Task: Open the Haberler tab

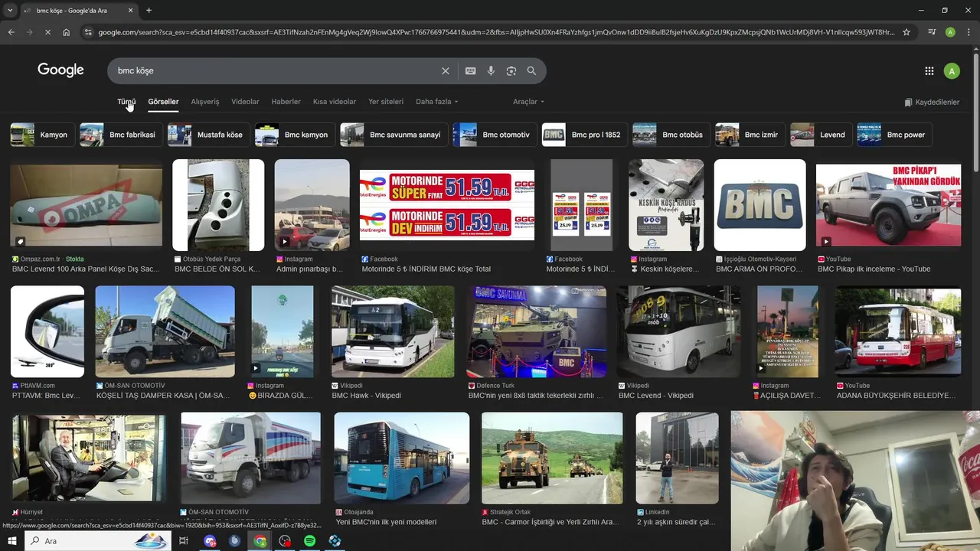Action: (x=286, y=101)
